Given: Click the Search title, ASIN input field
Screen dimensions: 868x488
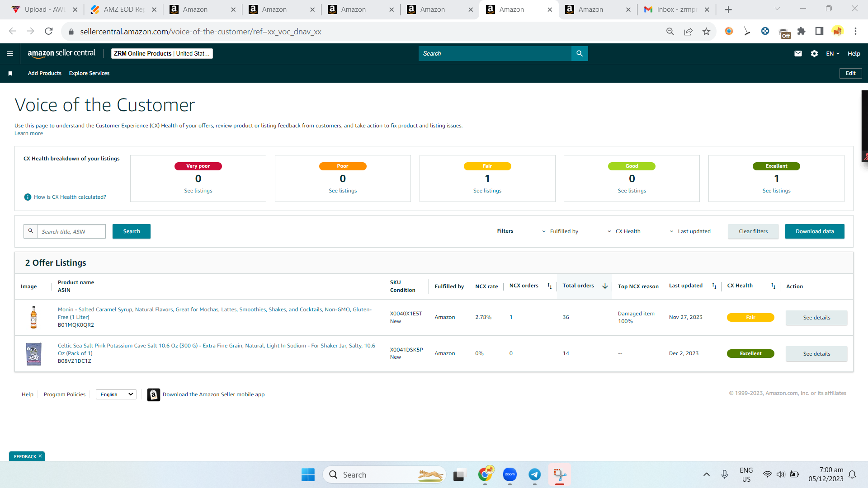Looking at the screenshot, I should click(x=71, y=231).
